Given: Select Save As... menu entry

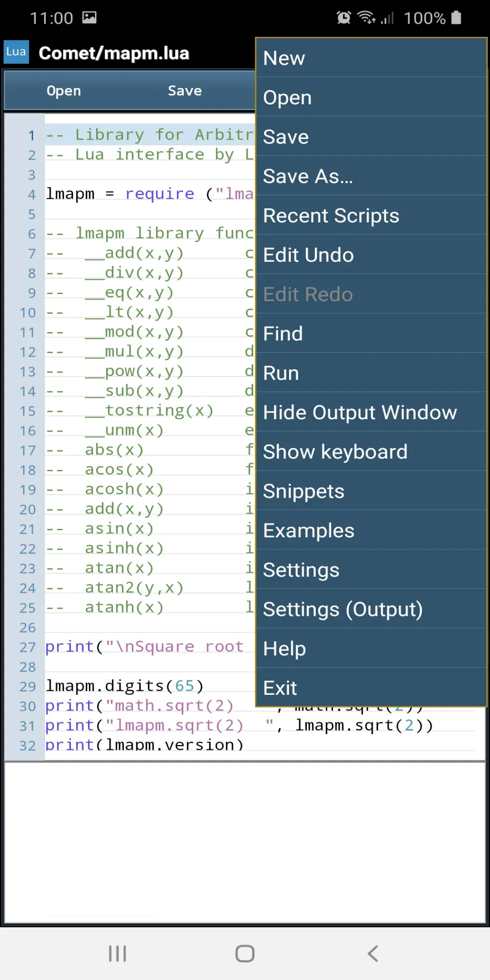Looking at the screenshot, I should point(371,176).
